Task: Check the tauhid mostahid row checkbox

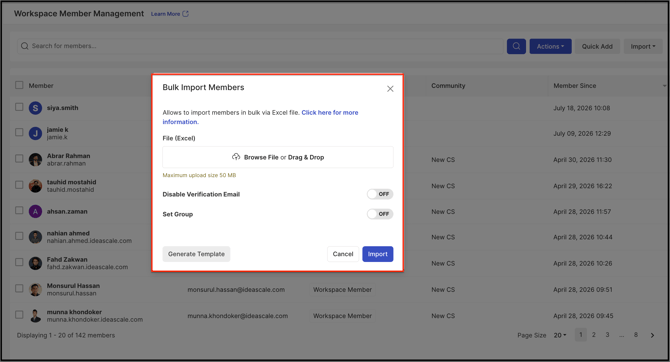Action: pos(19,185)
